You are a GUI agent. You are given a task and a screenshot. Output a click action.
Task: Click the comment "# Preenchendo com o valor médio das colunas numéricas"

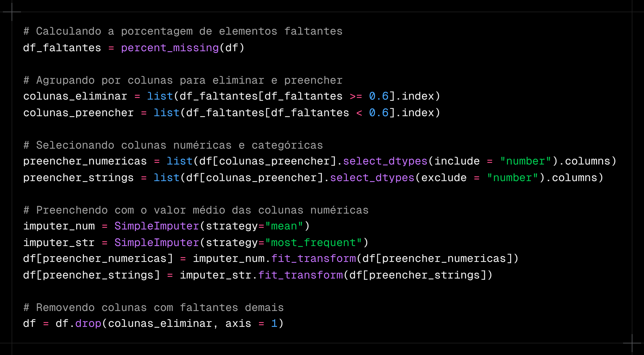[x=196, y=210]
